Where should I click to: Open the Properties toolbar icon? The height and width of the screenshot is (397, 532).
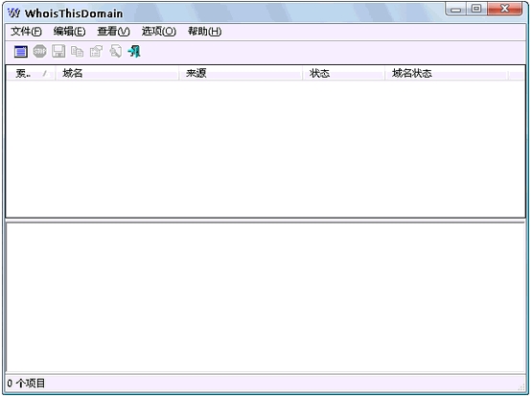[97, 52]
